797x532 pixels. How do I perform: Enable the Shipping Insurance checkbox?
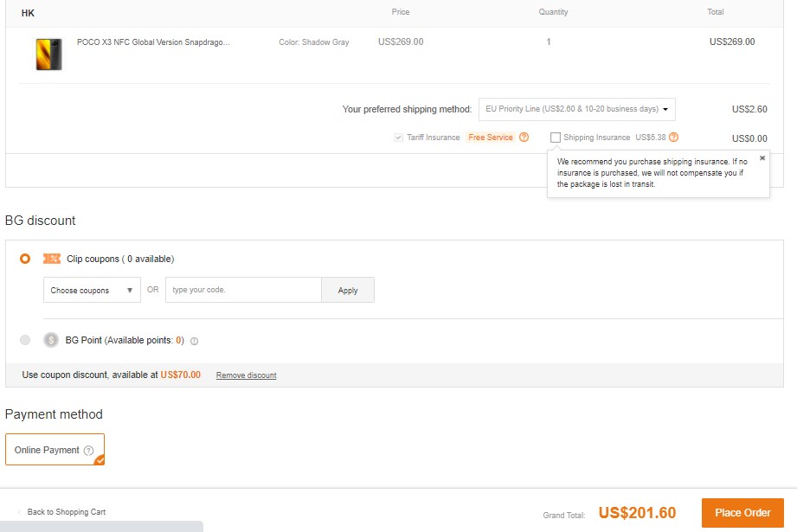pos(556,138)
